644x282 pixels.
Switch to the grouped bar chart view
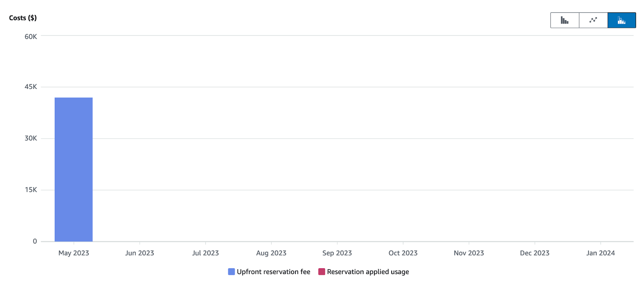coord(565,20)
